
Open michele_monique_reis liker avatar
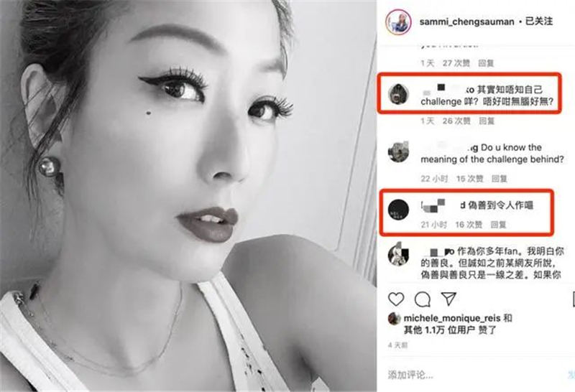pos(394,318)
